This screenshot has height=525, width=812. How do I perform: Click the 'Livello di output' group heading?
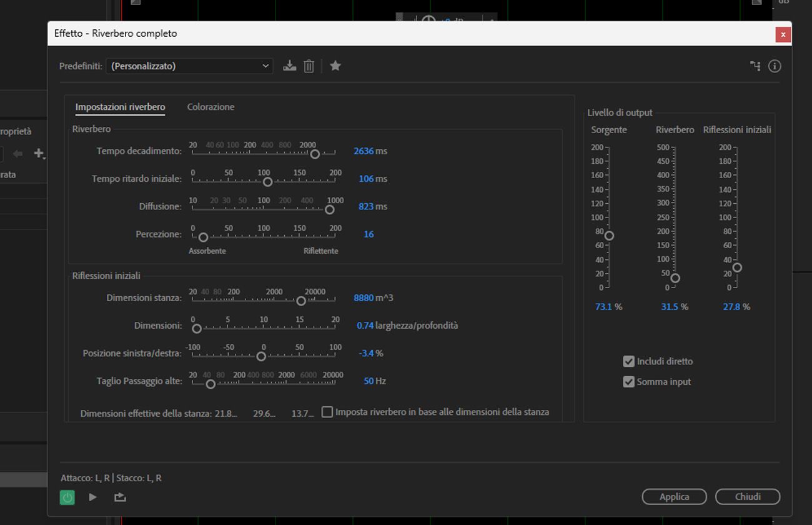tap(620, 112)
